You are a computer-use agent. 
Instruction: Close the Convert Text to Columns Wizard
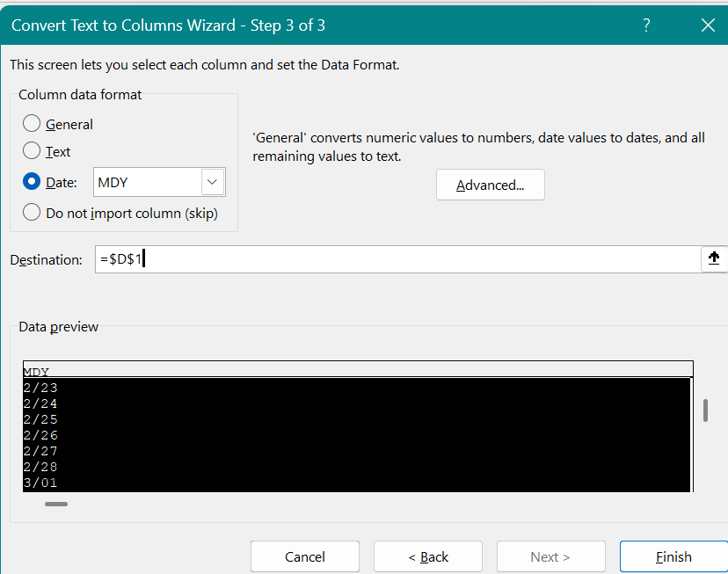pos(708,25)
